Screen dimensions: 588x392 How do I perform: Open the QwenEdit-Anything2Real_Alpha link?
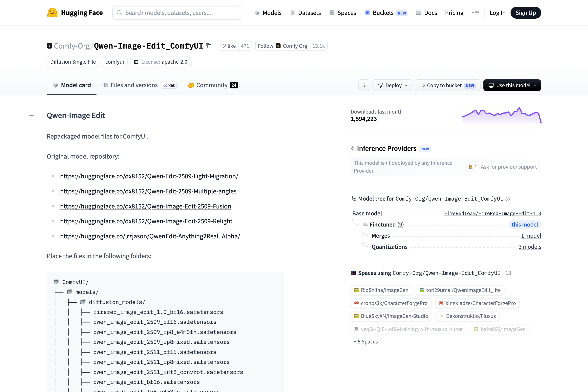(x=150, y=236)
